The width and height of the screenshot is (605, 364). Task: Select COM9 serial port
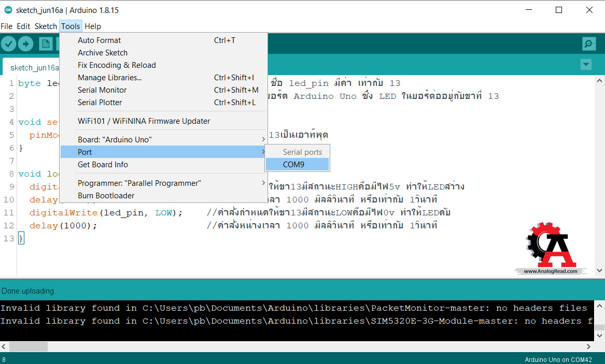[297, 165]
